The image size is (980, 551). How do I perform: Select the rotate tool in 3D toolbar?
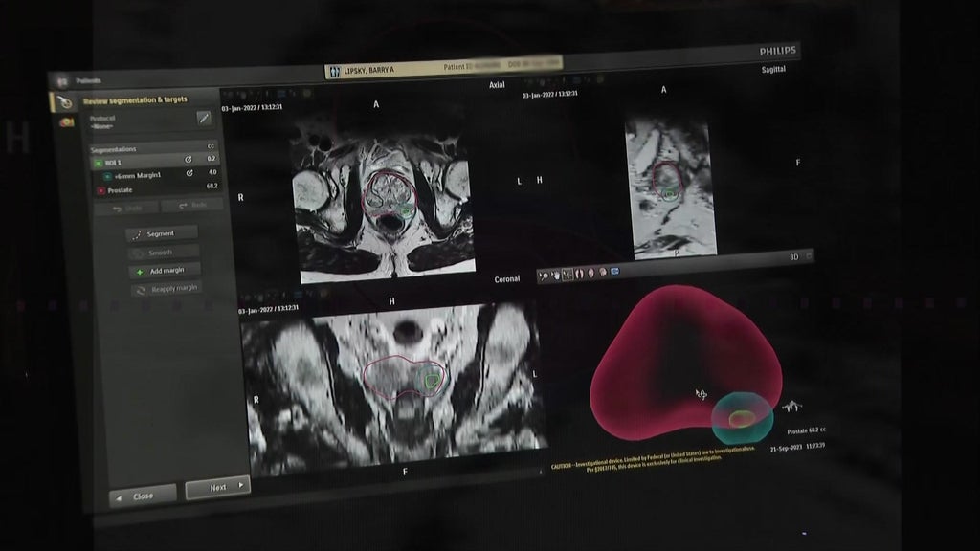click(x=568, y=275)
